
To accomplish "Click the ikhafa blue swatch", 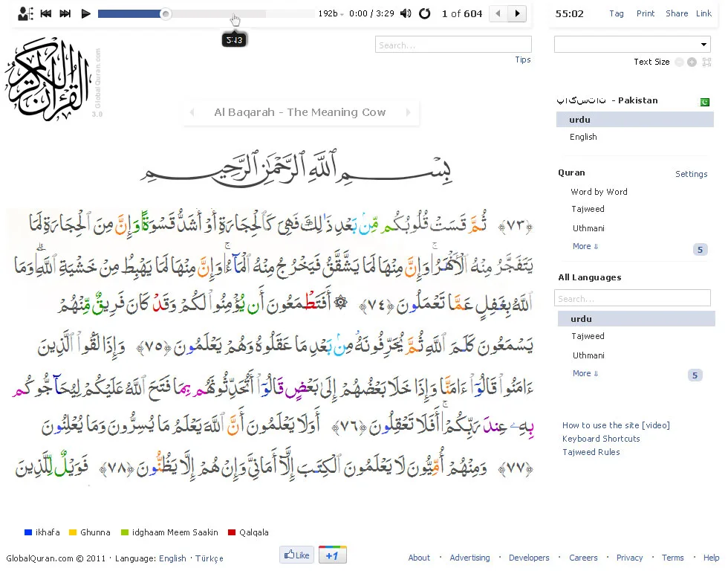I will coord(28,532).
